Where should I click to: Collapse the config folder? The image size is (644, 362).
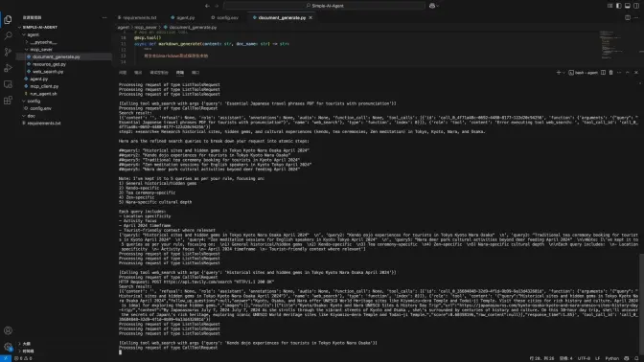34,101
